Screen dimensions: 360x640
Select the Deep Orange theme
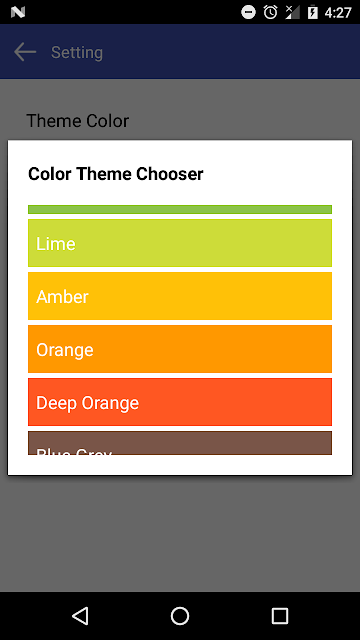click(x=180, y=402)
